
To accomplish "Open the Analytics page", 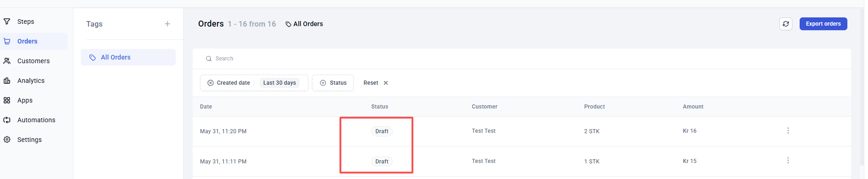I will pos(31,81).
